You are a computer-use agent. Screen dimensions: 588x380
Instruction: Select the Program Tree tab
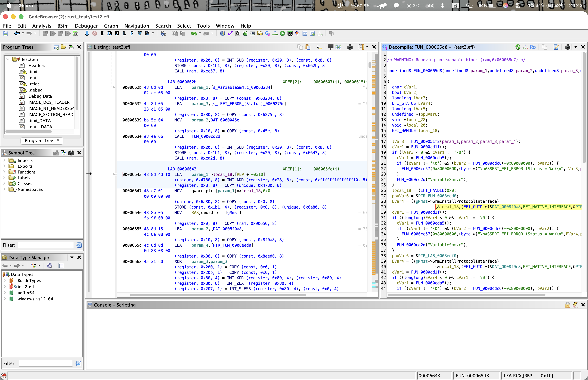(x=39, y=141)
